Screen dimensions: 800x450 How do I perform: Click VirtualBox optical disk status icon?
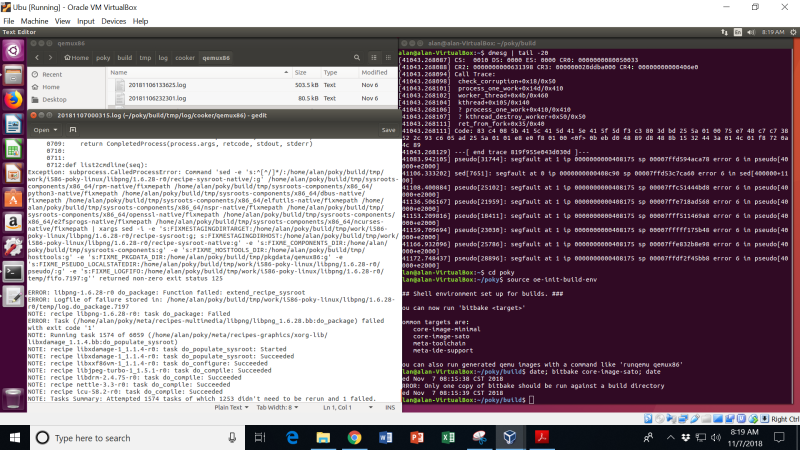[x=660, y=419]
